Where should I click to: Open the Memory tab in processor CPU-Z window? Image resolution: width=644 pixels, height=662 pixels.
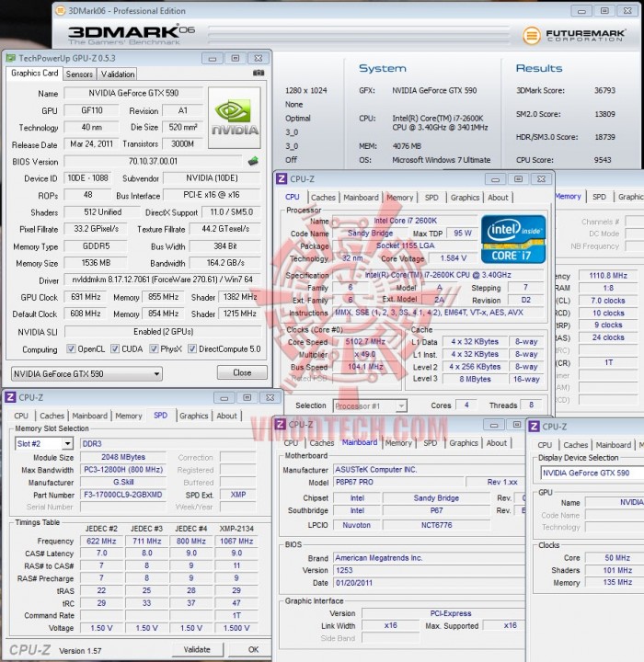pyautogui.click(x=400, y=197)
